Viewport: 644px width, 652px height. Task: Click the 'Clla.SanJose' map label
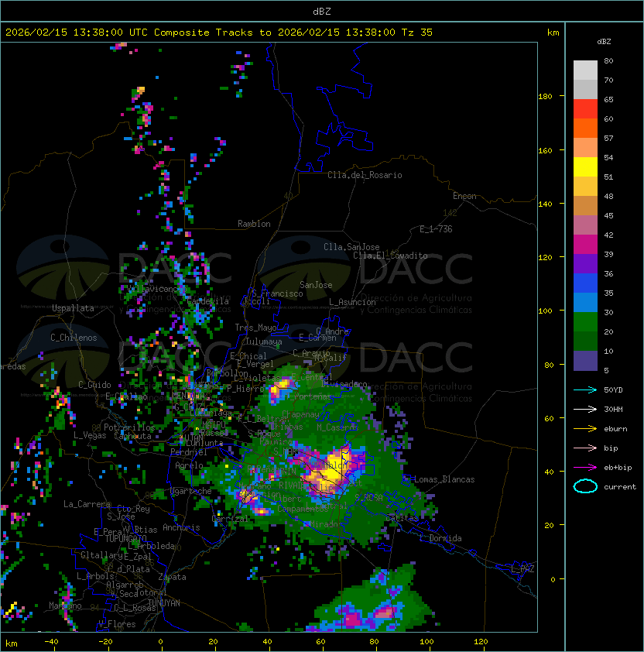tap(351, 247)
